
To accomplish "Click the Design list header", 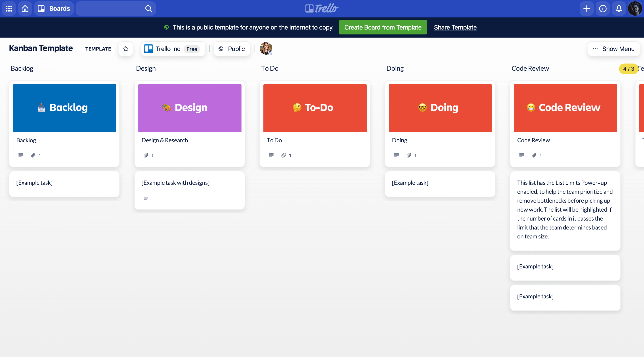I will pyautogui.click(x=146, y=68).
